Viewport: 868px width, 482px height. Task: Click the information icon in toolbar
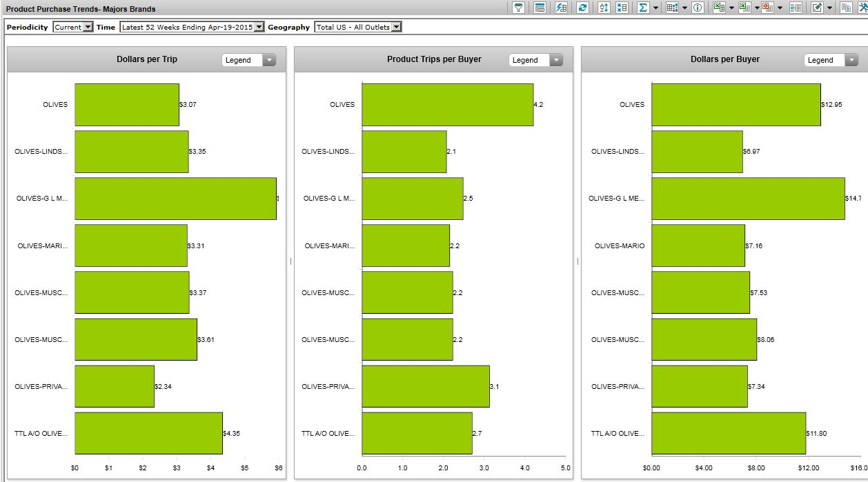tap(698, 8)
